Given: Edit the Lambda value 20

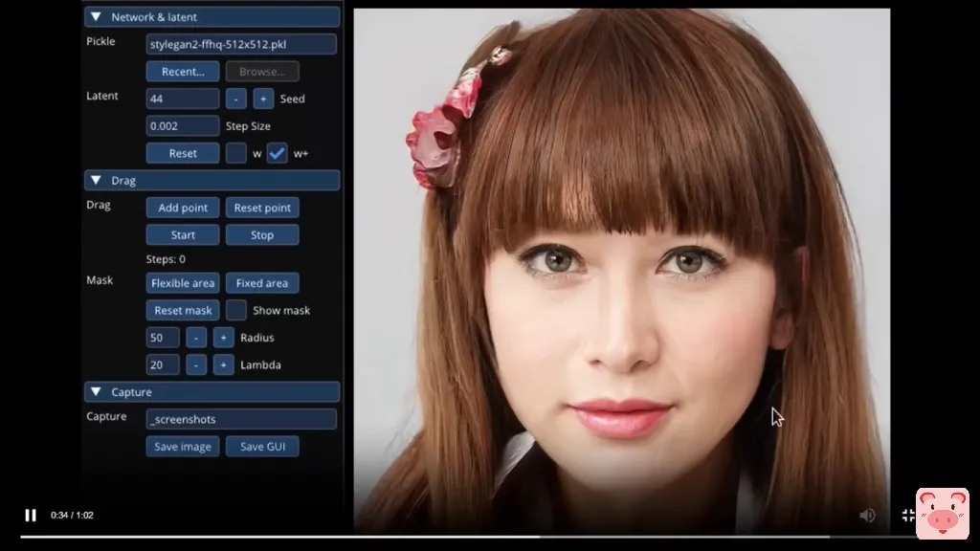Looking at the screenshot, I should (163, 364).
